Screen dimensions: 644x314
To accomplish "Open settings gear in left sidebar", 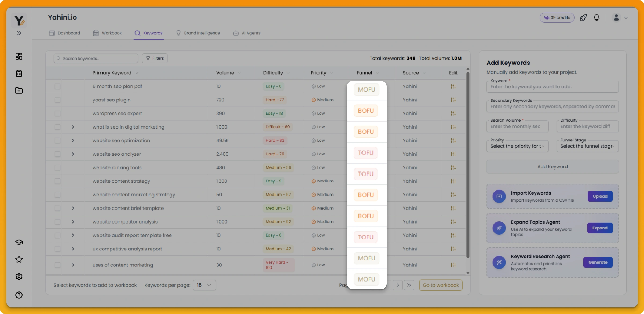I will pyautogui.click(x=19, y=276).
